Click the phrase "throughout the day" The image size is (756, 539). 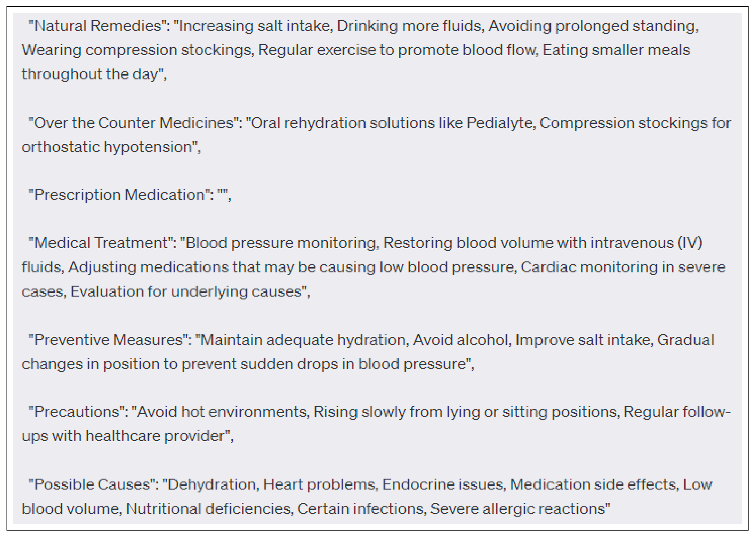pos(90,75)
